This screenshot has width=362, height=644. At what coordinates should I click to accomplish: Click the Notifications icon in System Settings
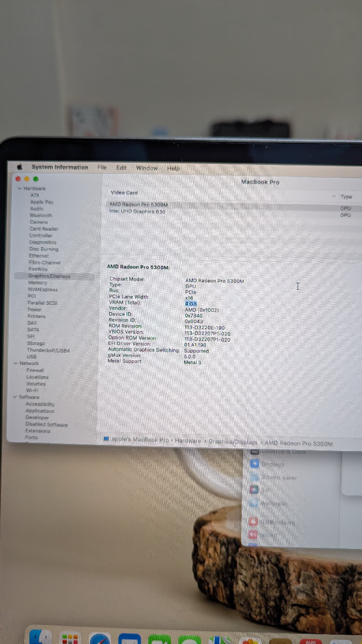[253, 522]
